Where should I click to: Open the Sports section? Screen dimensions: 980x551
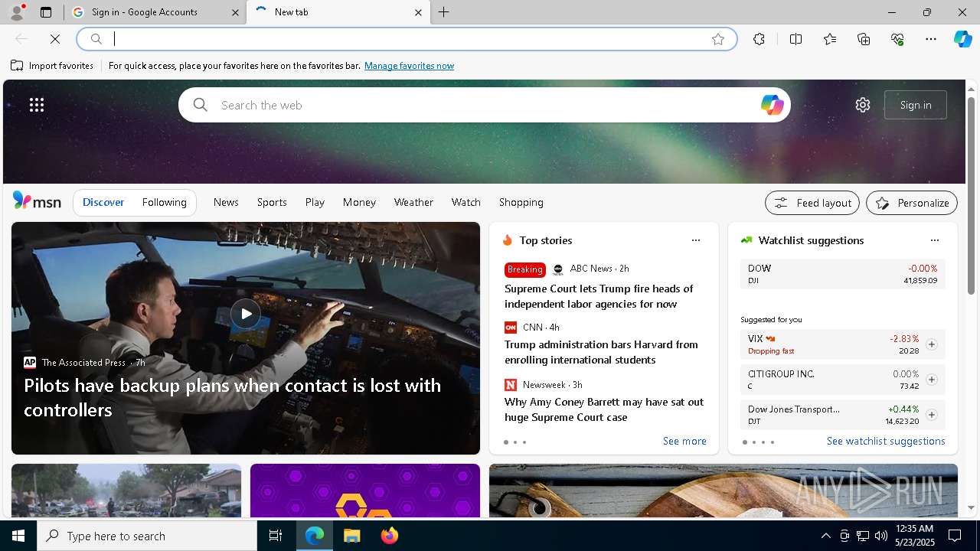272,202
